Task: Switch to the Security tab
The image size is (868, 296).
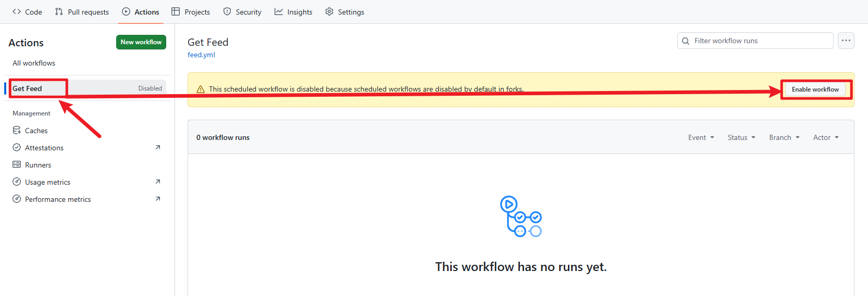Action: [242, 12]
